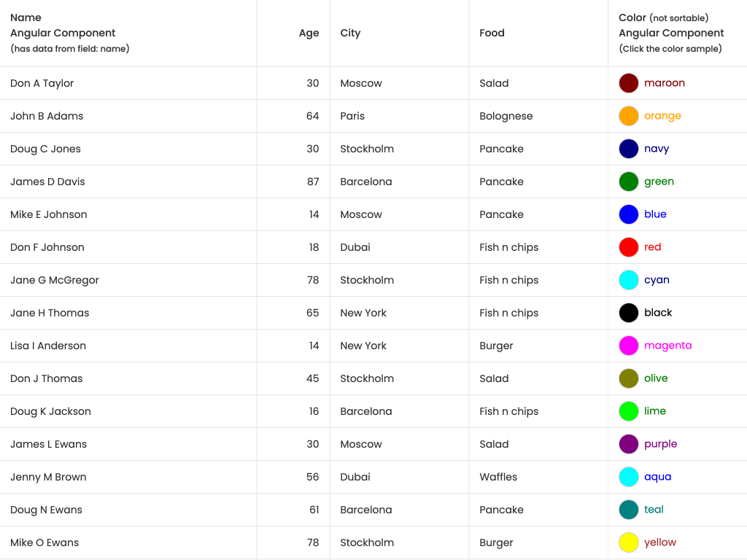Select the magenta color swatch
747x560 pixels.
tap(629, 346)
